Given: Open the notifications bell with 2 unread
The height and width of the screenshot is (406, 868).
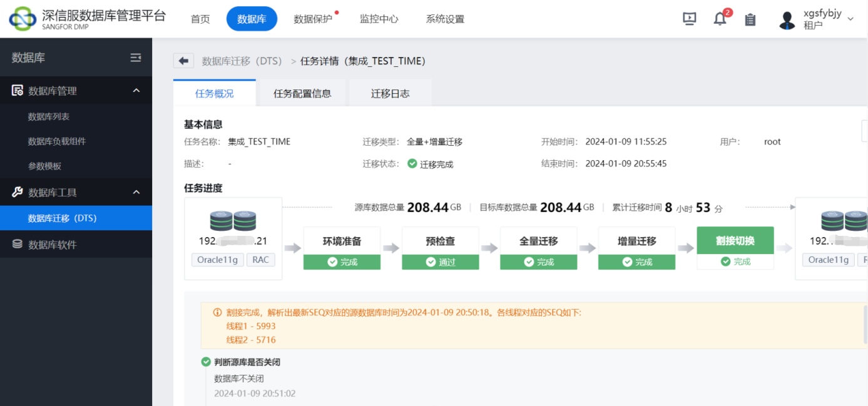Looking at the screenshot, I should tap(718, 19).
